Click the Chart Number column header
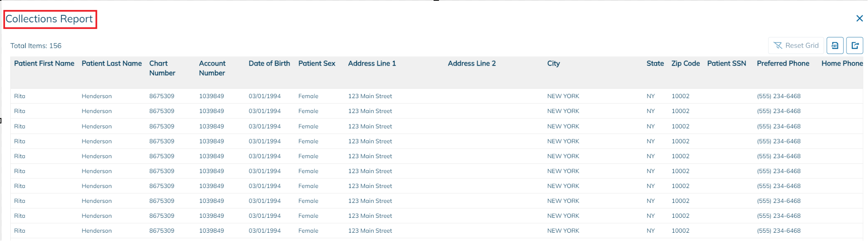 point(162,68)
